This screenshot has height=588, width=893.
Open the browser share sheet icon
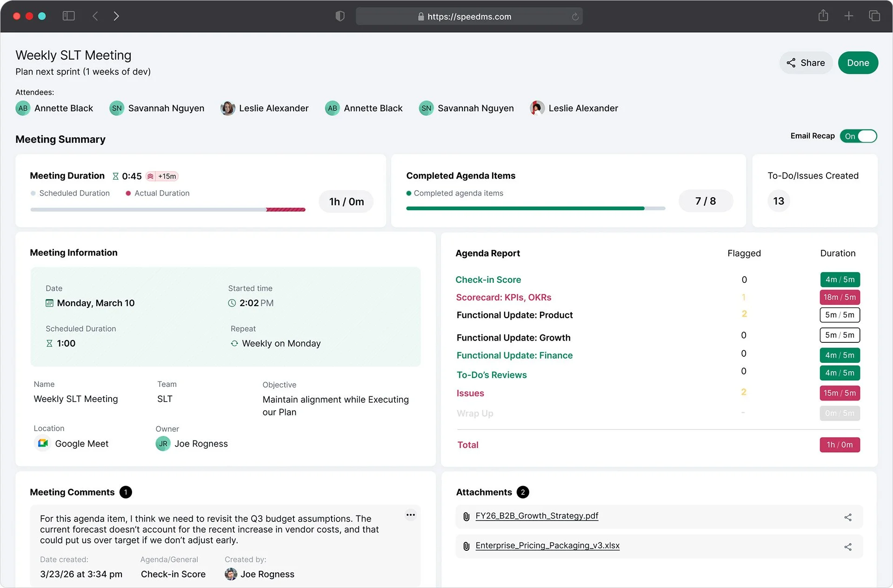pos(823,16)
